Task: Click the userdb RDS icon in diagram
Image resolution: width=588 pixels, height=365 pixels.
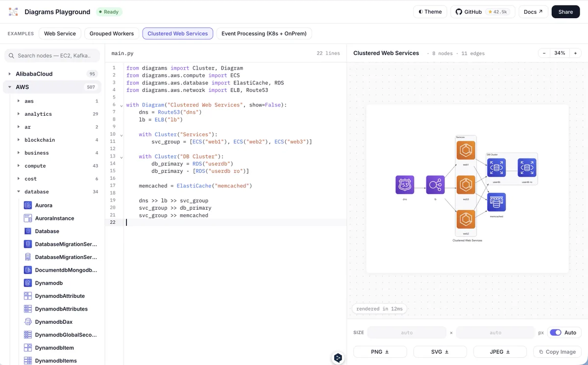Action: [496, 168]
